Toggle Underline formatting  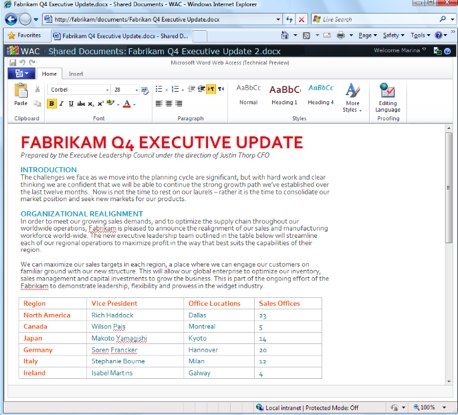pyautogui.click(x=71, y=104)
